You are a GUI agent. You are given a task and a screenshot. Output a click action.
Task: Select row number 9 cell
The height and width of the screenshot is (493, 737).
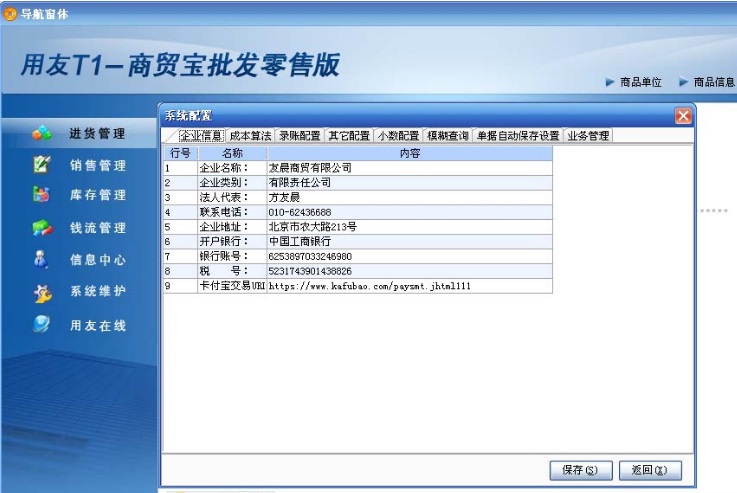[180, 286]
